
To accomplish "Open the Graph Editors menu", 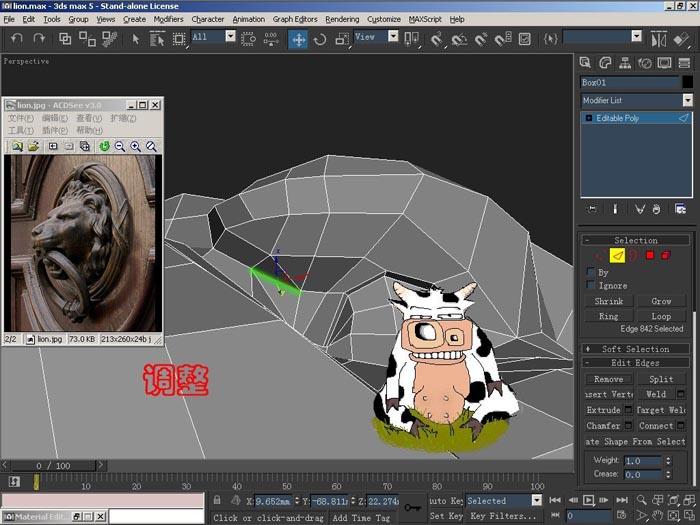I will pos(295,19).
